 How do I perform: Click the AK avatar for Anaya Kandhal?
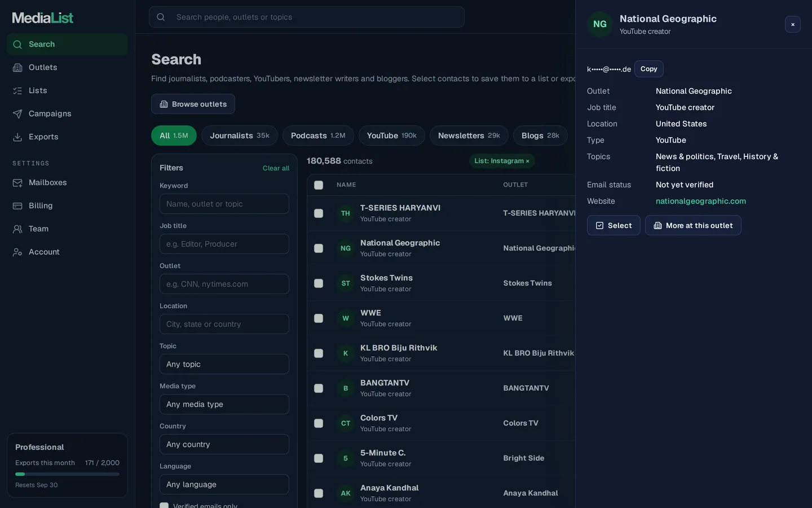[346, 493]
